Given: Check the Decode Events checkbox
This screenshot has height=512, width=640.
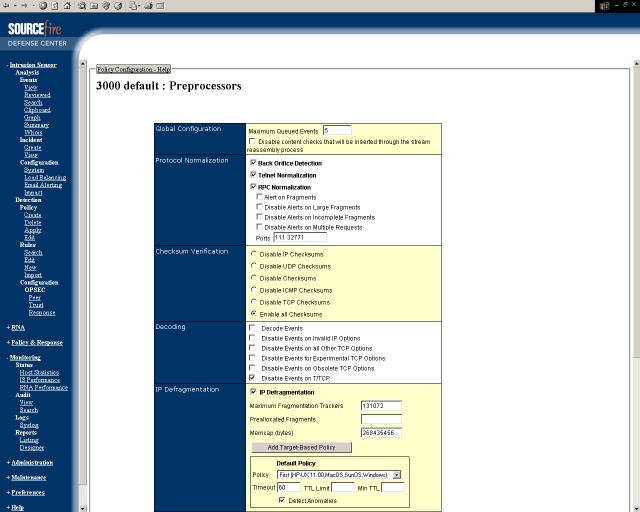Looking at the screenshot, I should click(252, 327).
